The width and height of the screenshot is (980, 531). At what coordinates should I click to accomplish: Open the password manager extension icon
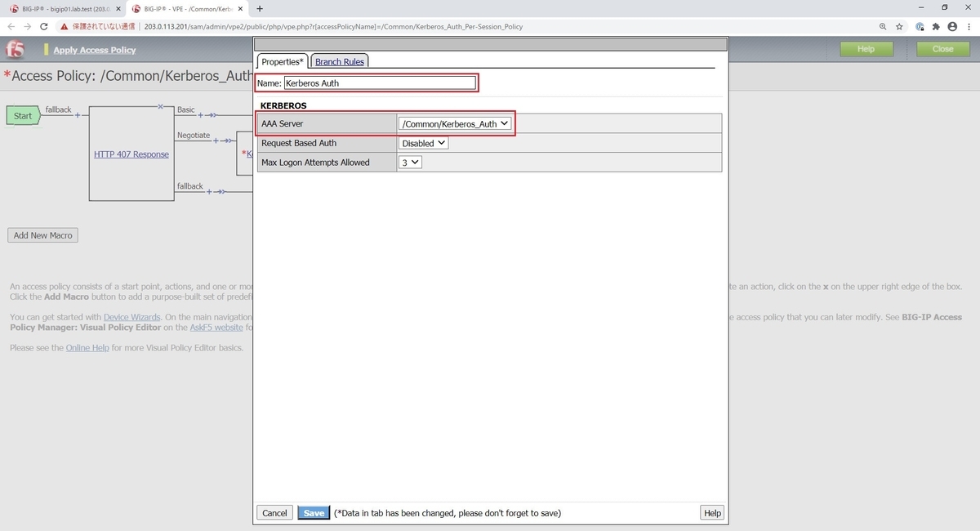tap(920, 26)
